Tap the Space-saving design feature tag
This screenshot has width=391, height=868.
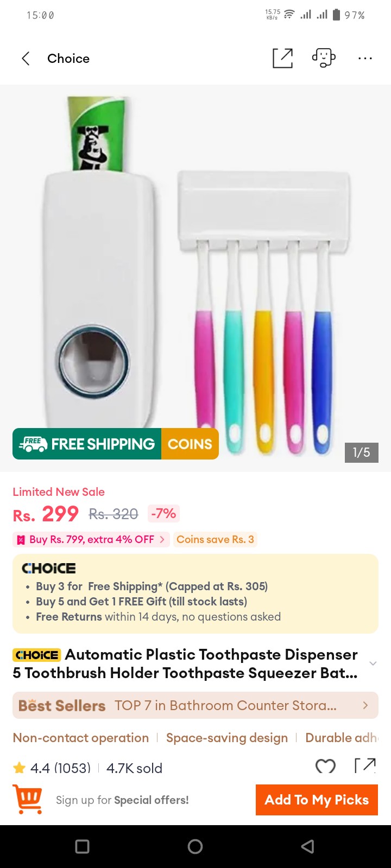[227, 738]
